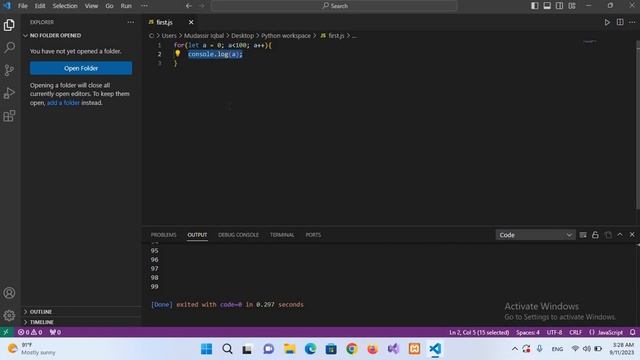The image size is (640, 360).
Task: Switch to the Problems tab
Action: [x=163, y=235]
